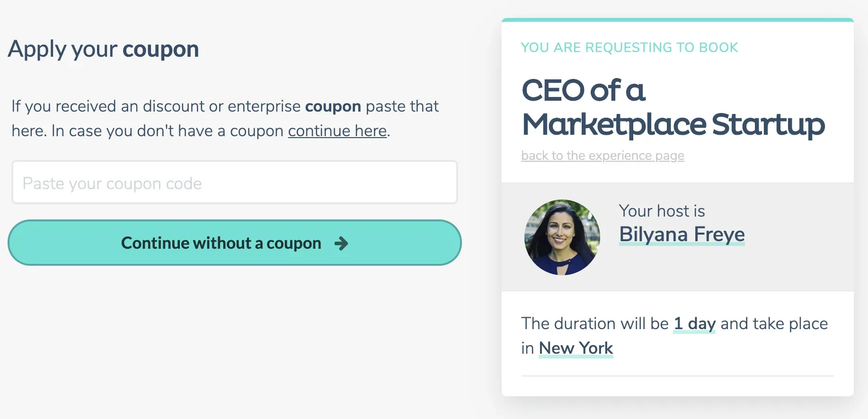Viewport: 868px width, 419px height.
Task: Click the "Your host is" text
Action: point(662,211)
